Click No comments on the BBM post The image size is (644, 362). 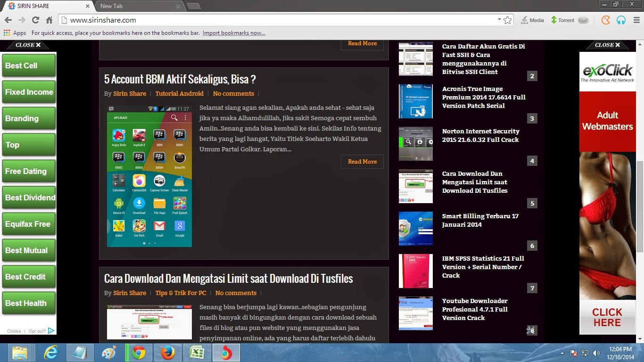[x=233, y=94]
